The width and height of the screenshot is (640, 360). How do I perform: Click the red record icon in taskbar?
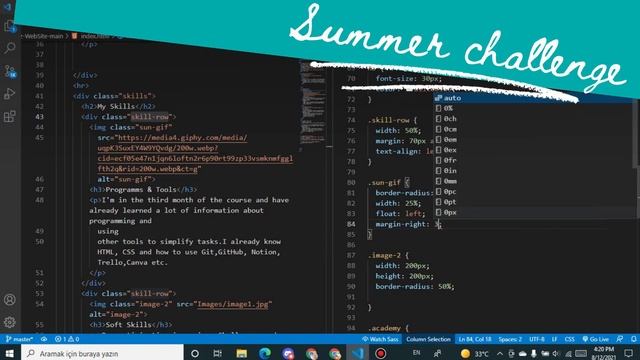(x=380, y=353)
